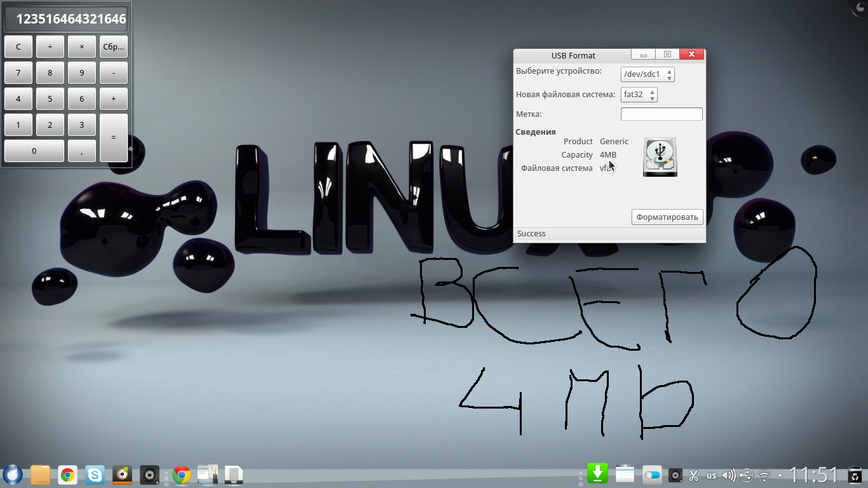Click the calculator divide ÷ button
The width and height of the screenshot is (868, 488).
50,46
